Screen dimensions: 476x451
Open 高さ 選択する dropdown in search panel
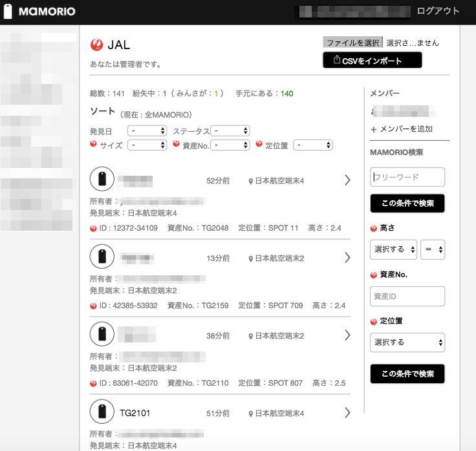393,249
